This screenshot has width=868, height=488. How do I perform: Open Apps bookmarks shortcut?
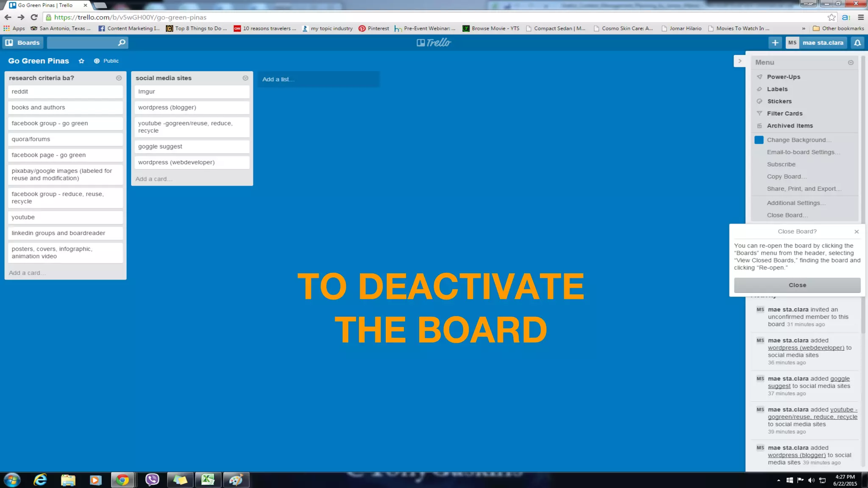[x=14, y=28]
